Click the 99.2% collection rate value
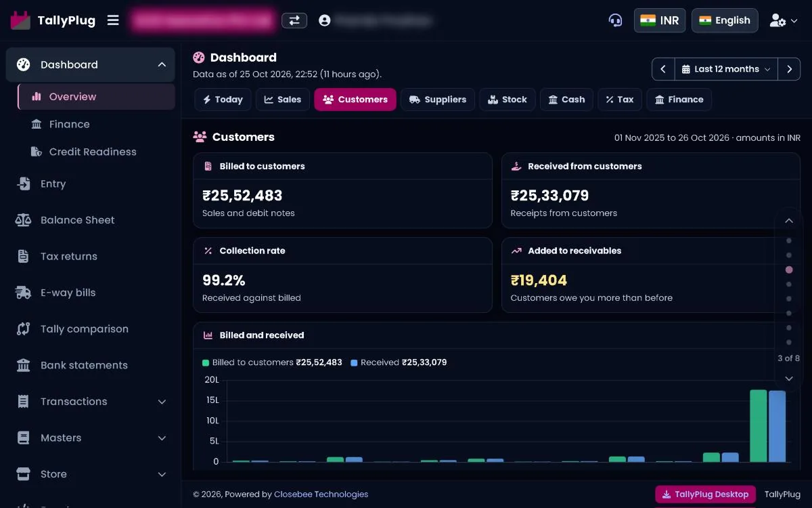 pos(224,280)
